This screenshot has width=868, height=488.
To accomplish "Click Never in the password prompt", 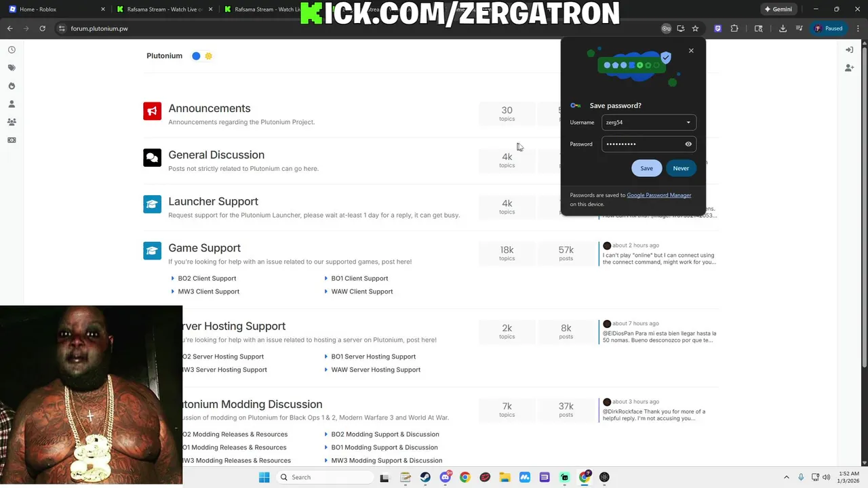I will coord(681,168).
